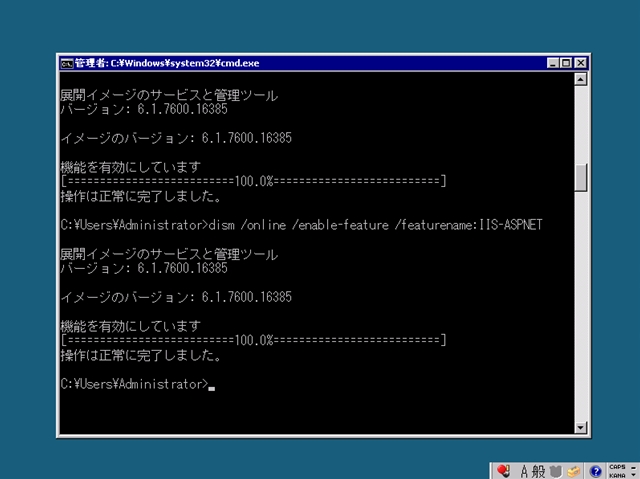Click the vertical scrollbar thumb in cmd window
Image resolution: width=640 pixels, height=479 pixels.
[x=580, y=177]
